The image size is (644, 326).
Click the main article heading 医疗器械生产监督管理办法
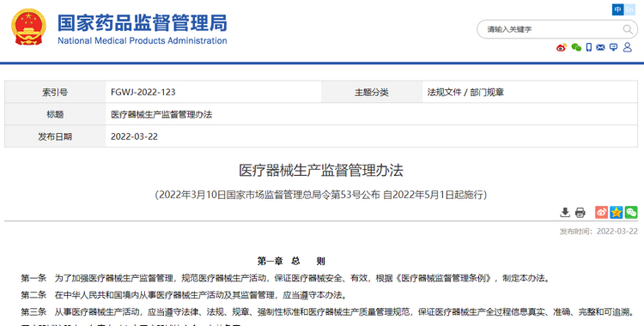click(x=321, y=171)
